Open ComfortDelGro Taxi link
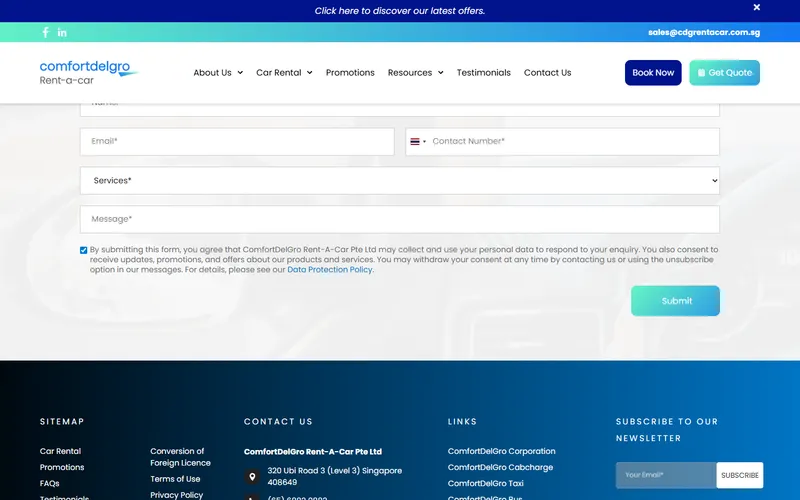 (x=486, y=483)
